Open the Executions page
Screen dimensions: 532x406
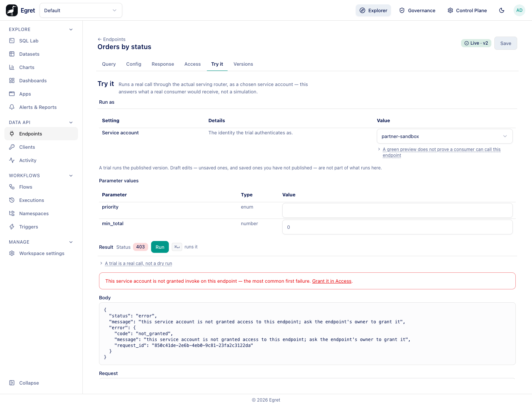coord(41,200)
